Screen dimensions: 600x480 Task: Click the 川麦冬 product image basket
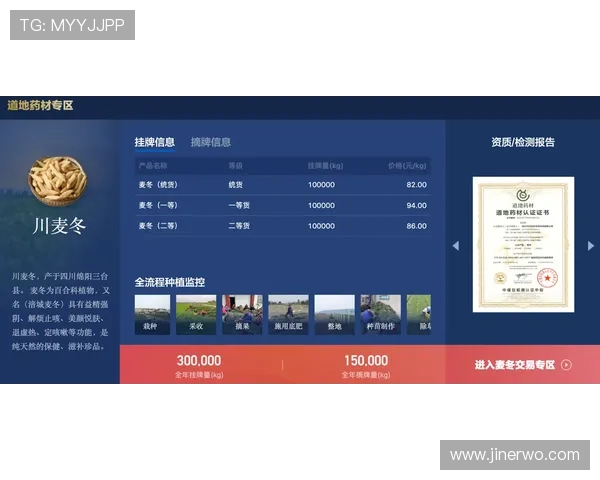(58, 180)
